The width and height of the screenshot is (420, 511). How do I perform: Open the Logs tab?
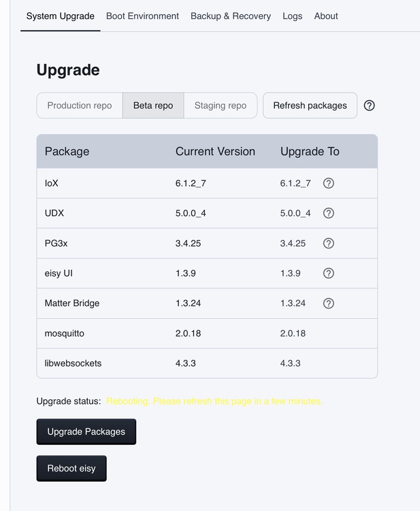click(x=293, y=16)
